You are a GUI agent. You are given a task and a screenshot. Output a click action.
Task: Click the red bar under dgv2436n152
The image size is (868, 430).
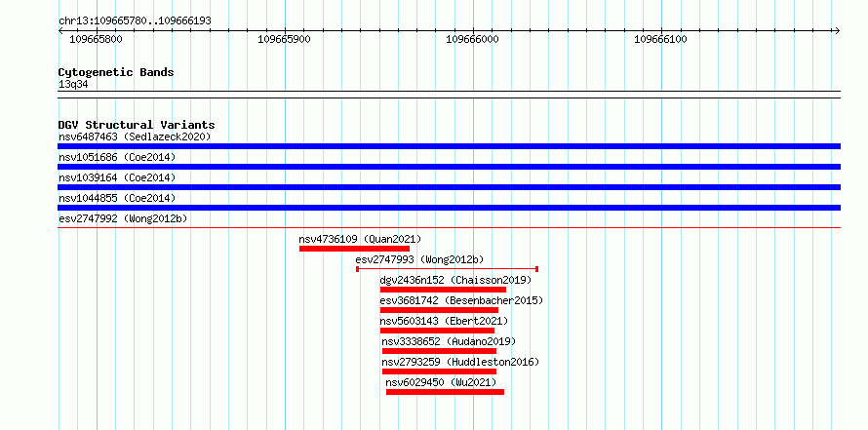coord(443,290)
